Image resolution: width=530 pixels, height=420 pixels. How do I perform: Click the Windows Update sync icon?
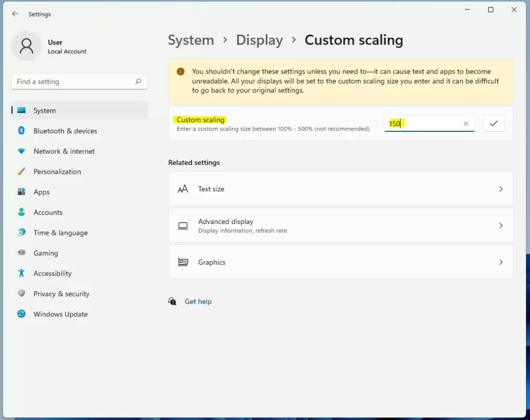[x=21, y=314]
